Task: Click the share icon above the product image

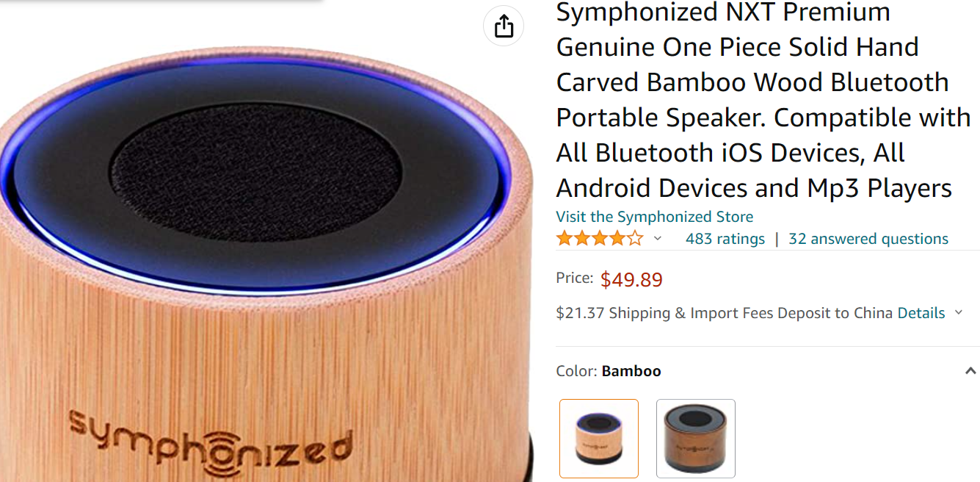Action: pos(504,26)
